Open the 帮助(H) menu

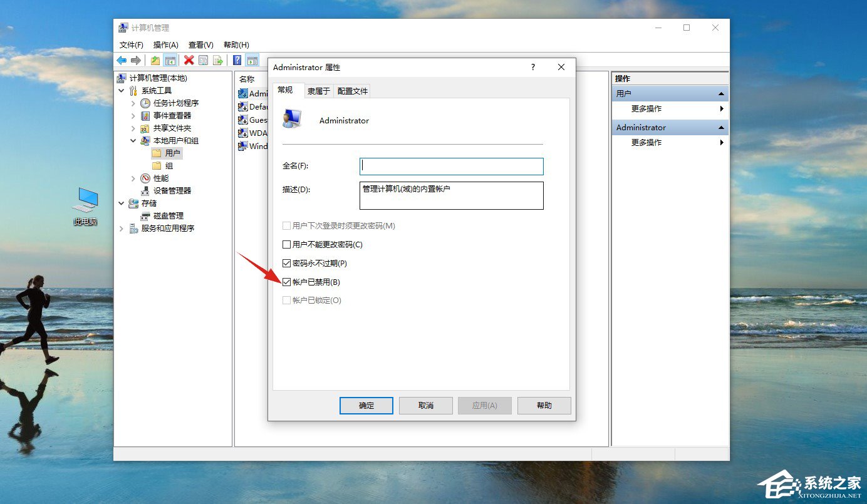click(236, 45)
